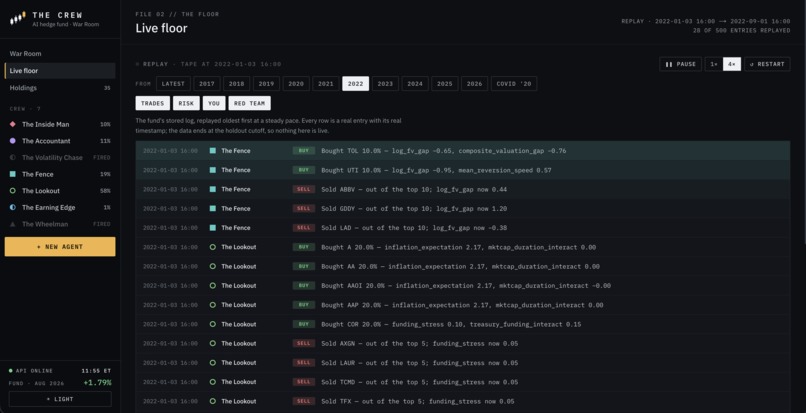Viewport: 806px width, 413px height.
Task: Open The Wheelman fired agent
Action: (x=60, y=224)
